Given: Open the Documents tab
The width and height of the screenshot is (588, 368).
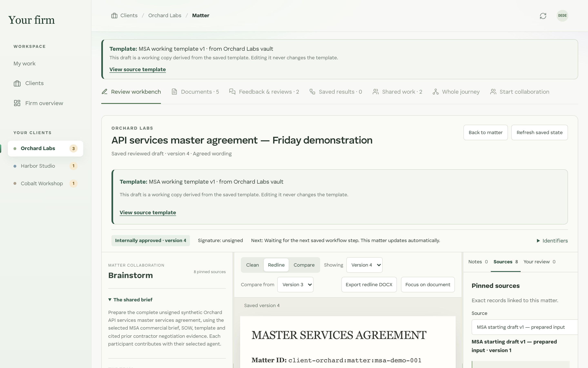Looking at the screenshot, I should click(x=195, y=92).
